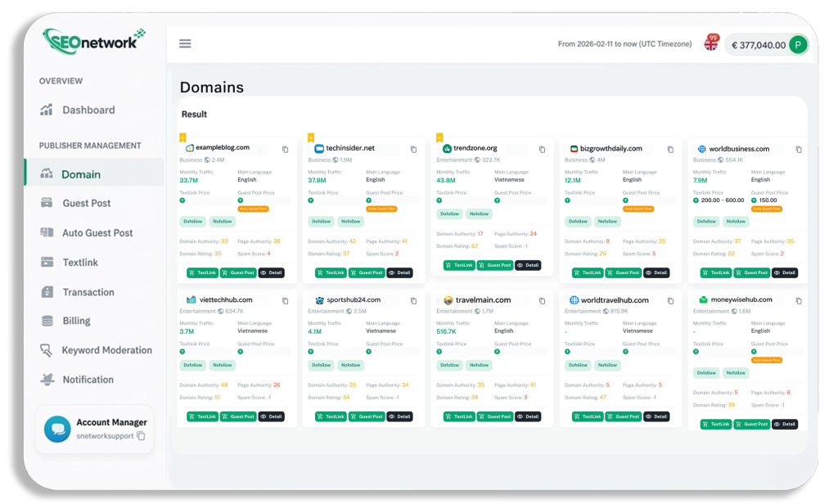Copy the moneywisehub.com domain name
The image size is (838, 504).
799,300
